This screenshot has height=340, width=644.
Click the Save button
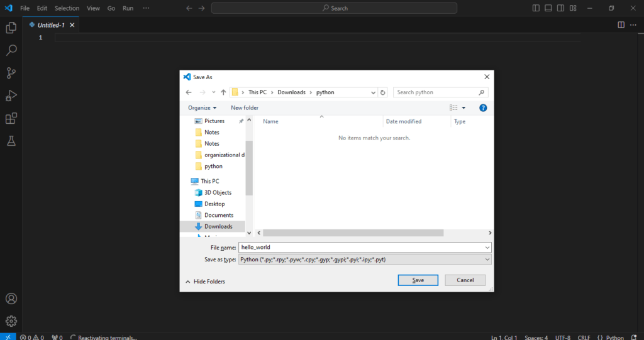pos(418,280)
